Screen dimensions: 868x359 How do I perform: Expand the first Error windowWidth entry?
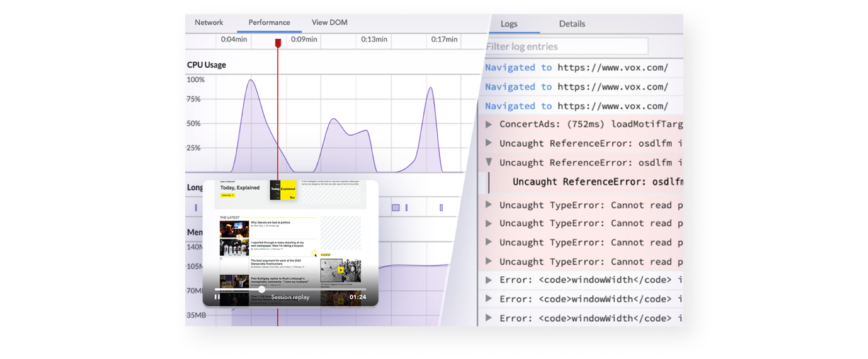point(488,280)
